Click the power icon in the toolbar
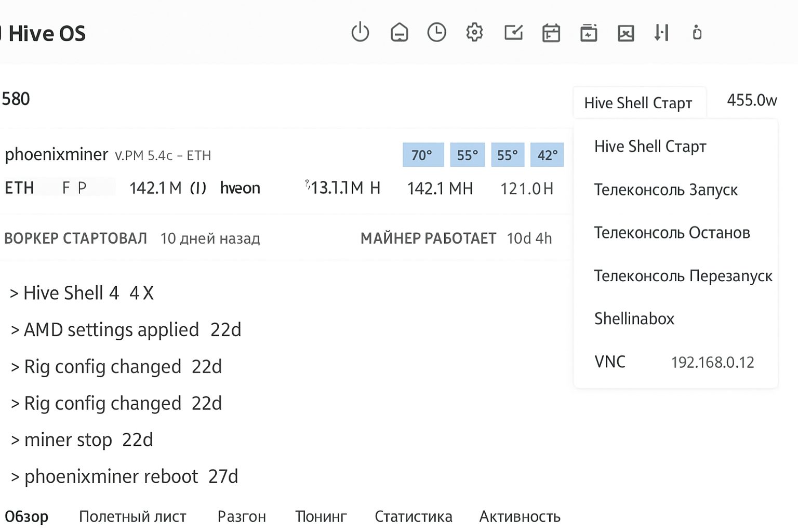 (x=360, y=33)
